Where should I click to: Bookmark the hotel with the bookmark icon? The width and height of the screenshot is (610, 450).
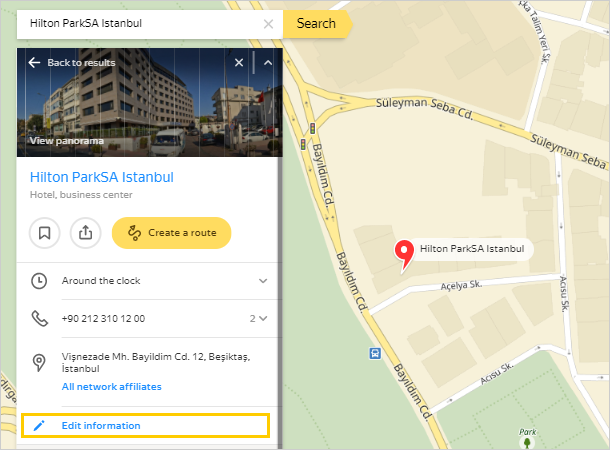coord(45,233)
